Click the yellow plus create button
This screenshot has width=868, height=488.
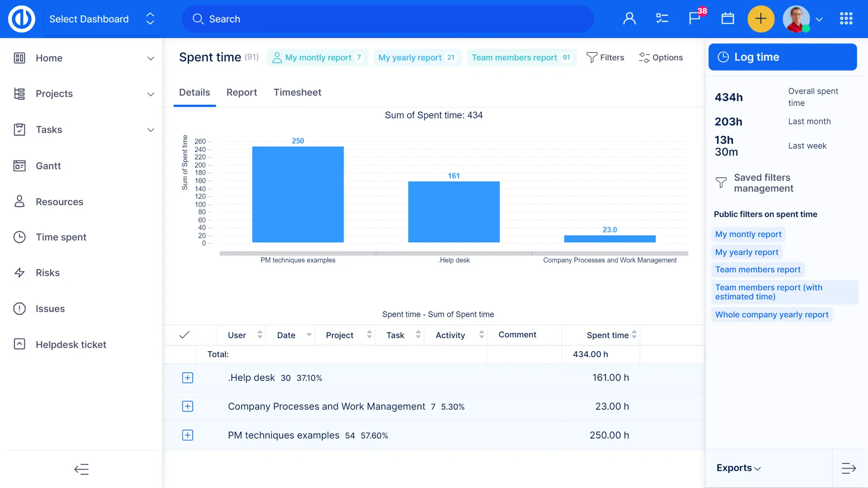pyautogui.click(x=761, y=19)
